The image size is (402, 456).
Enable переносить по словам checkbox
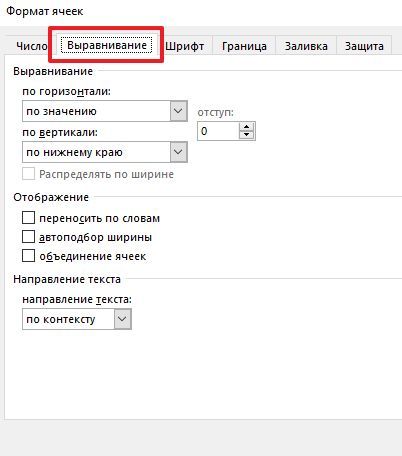click(x=28, y=218)
